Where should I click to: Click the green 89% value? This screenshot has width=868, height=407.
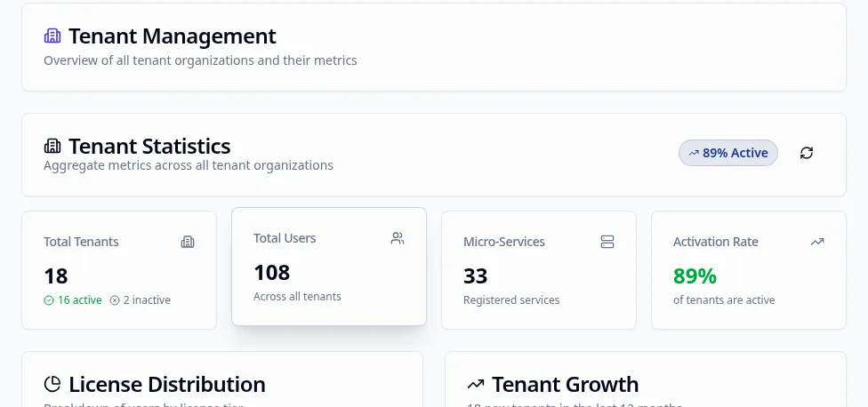pyautogui.click(x=695, y=275)
